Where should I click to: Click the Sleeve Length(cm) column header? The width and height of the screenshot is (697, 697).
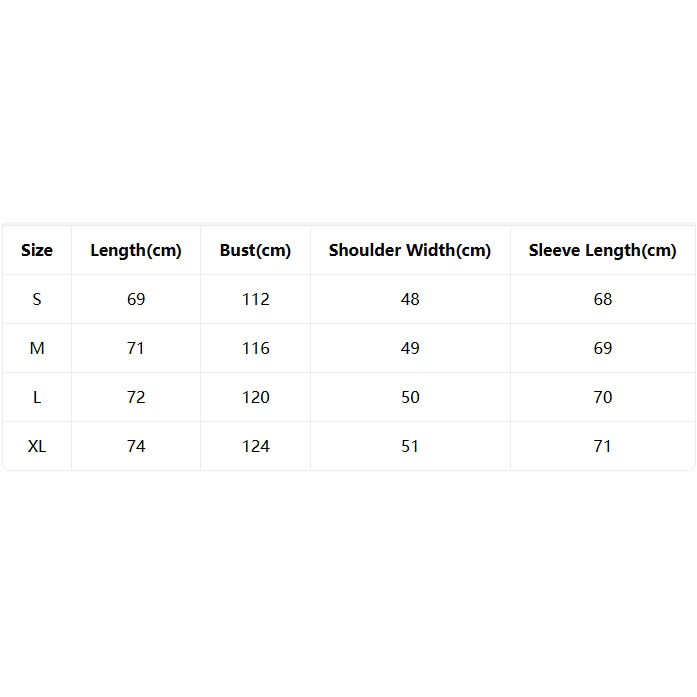point(603,250)
